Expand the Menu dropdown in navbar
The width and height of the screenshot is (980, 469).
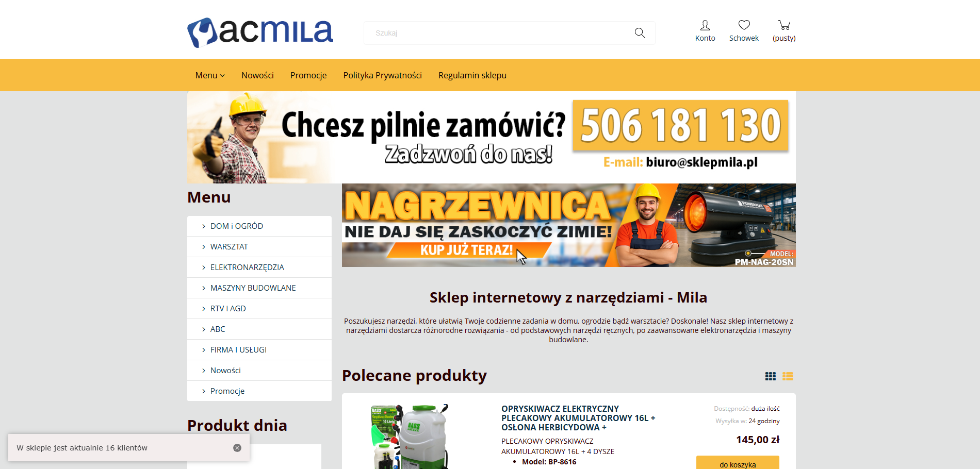pyautogui.click(x=210, y=75)
